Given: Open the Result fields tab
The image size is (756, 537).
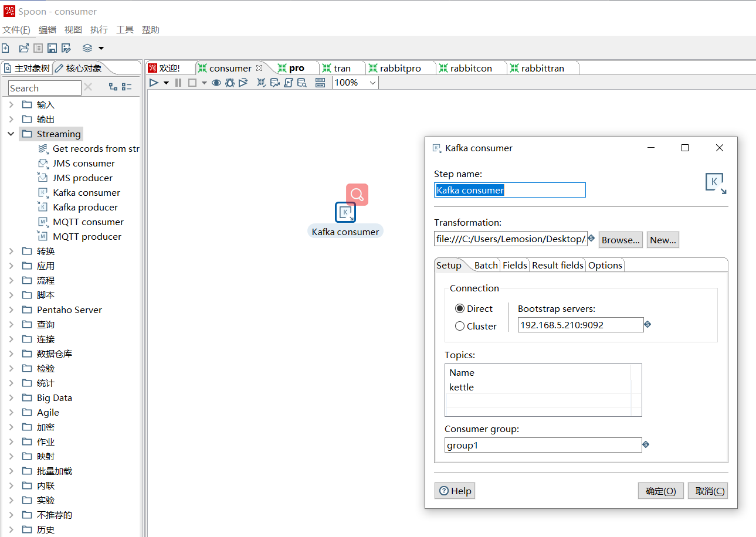Looking at the screenshot, I should point(558,265).
